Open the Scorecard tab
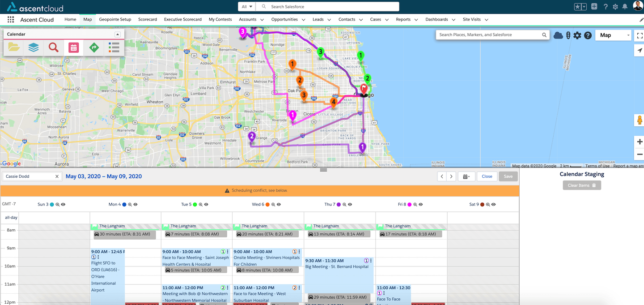 click(148, 20)
